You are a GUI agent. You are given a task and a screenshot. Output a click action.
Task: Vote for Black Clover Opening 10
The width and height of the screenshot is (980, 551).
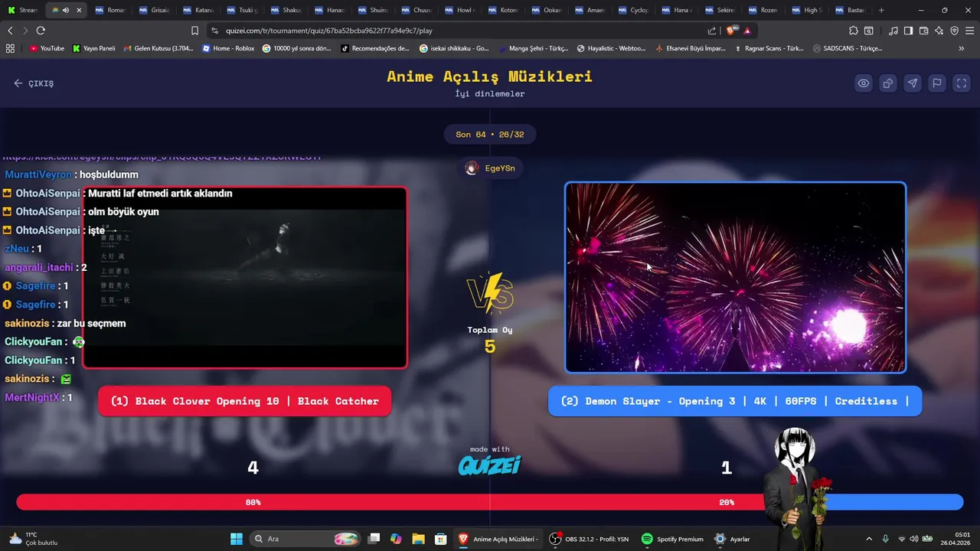coord(245,401)
